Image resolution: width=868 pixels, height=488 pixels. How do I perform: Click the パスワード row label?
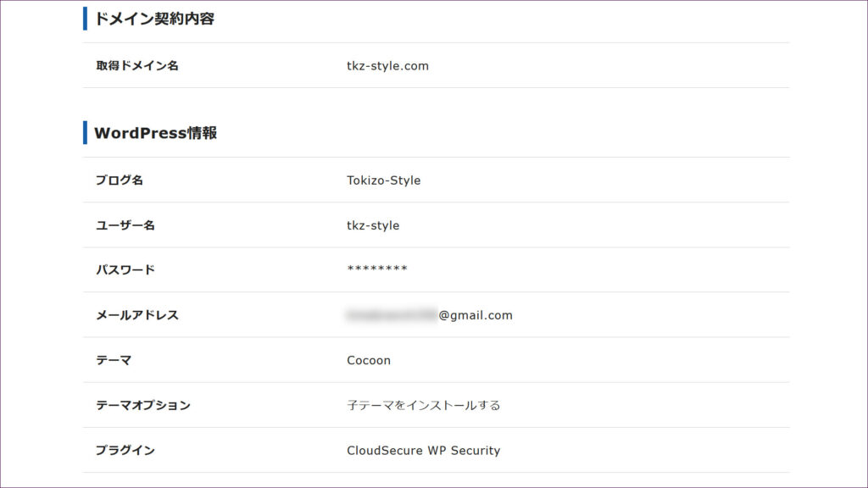125,269
